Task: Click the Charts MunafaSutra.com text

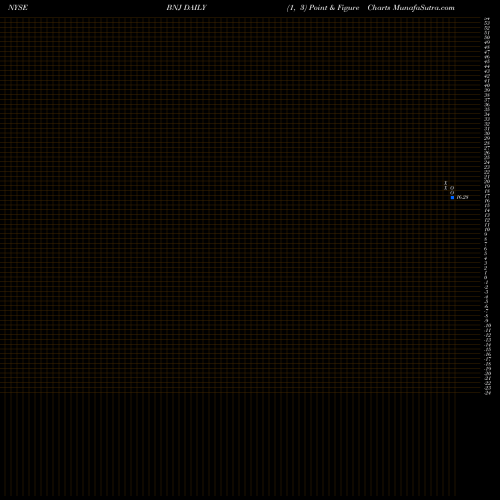Action: tap(411, 8)
